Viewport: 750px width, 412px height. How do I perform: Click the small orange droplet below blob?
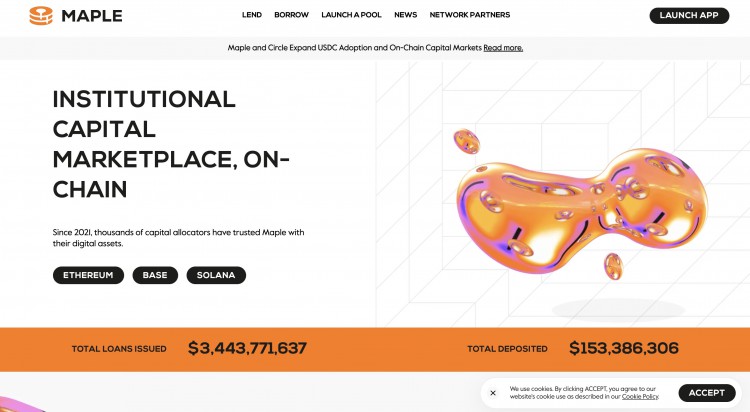pyautogui.click(x=613, y=266)
